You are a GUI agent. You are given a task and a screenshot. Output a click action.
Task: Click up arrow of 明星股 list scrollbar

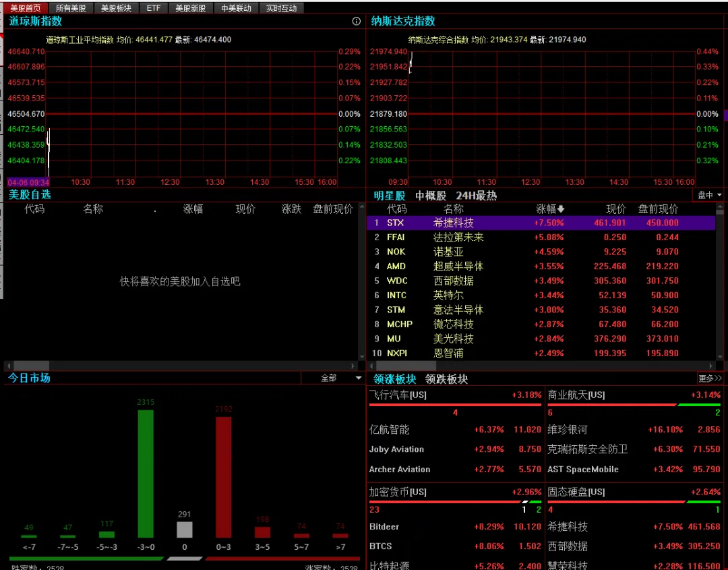[720, 206]
